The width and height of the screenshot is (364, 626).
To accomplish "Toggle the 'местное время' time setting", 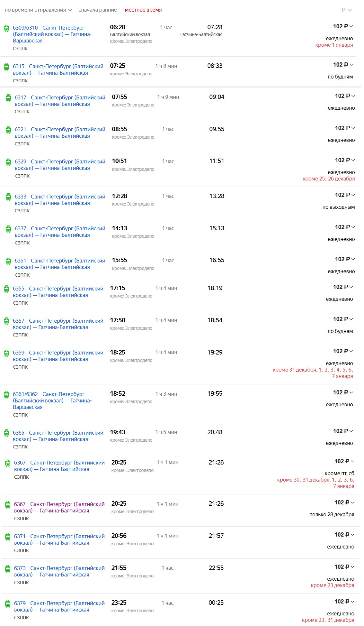I will tap(143, 10).
